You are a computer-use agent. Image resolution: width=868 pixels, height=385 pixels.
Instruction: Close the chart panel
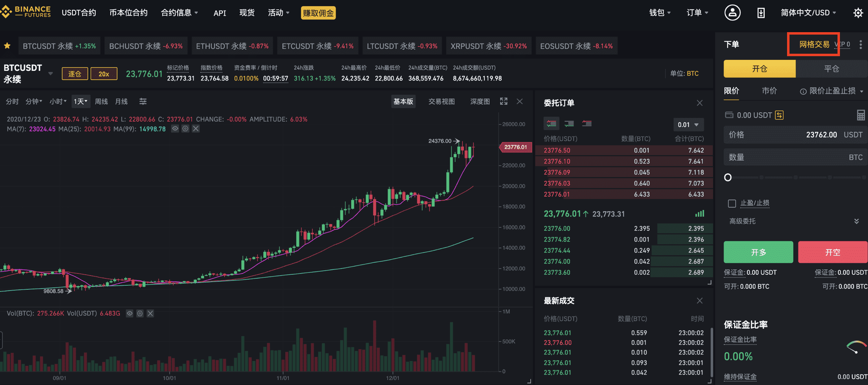click(x=519, y=101)
